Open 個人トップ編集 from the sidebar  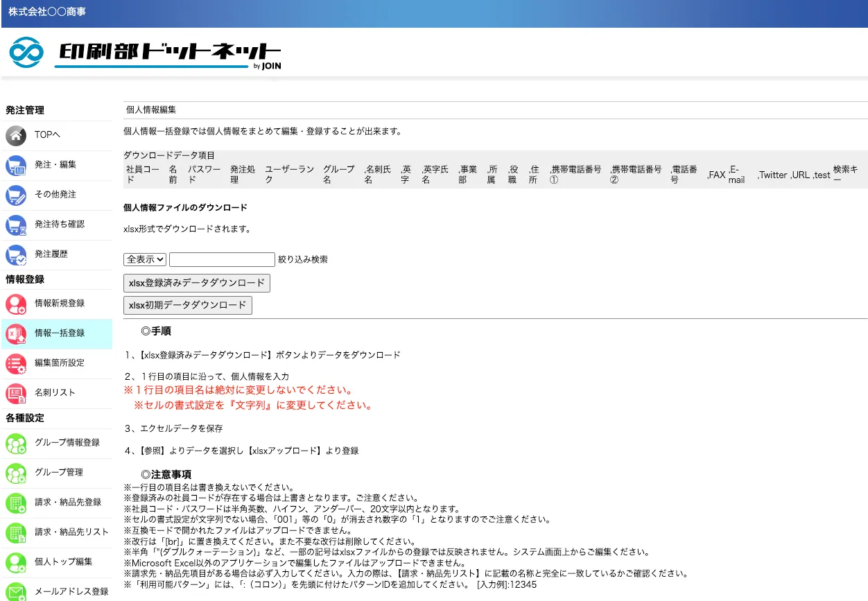click(x=63, y=562)
